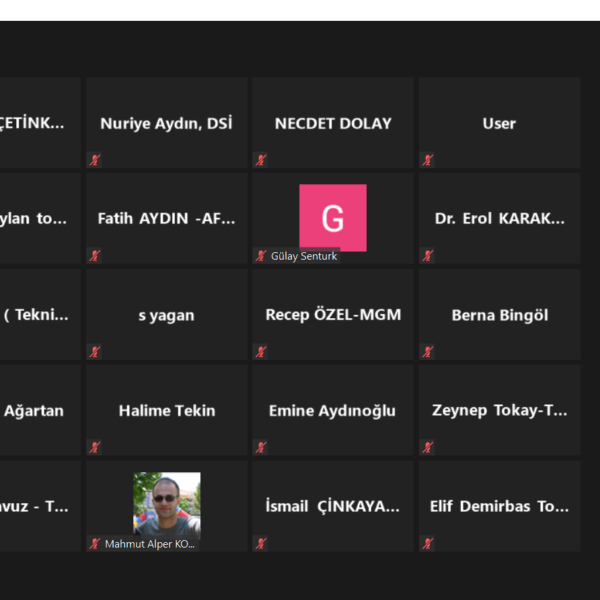Image resolution: width=600 pixels, height=600 pixels.
Task: Click the Mahmut Alper KO... name label
Action: click(150, 544)
